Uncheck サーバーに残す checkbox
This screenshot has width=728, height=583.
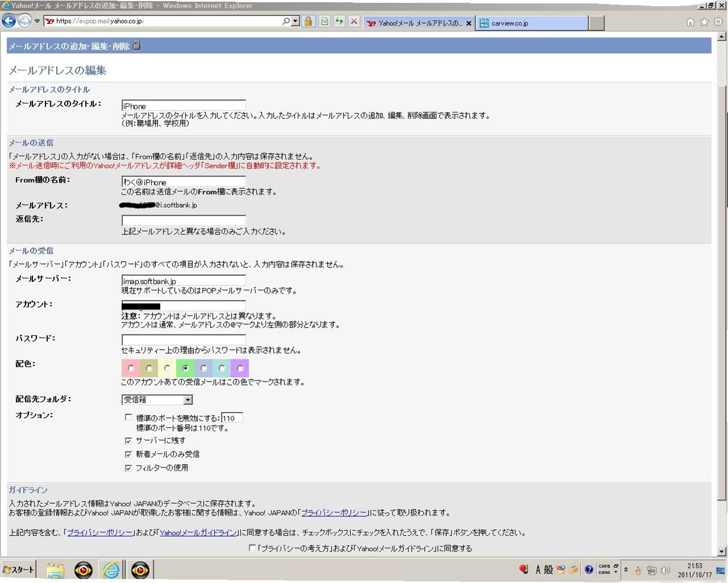tap(129, 440)
